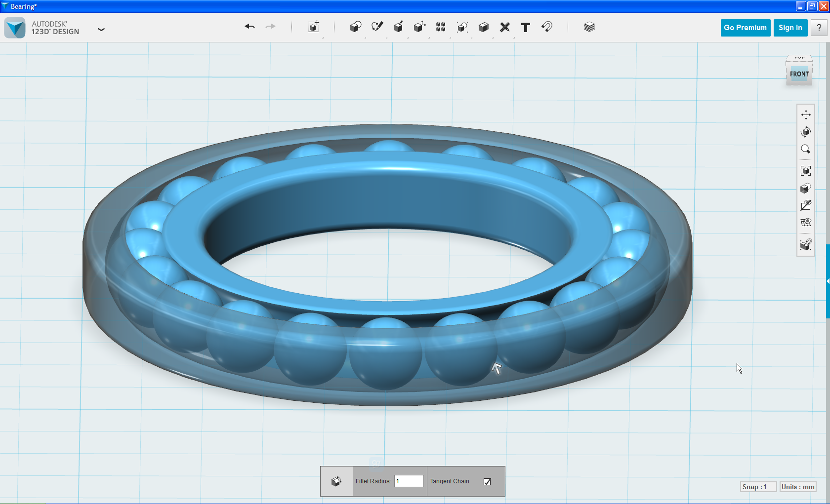Open the Materials panel icon

(589, 27)
